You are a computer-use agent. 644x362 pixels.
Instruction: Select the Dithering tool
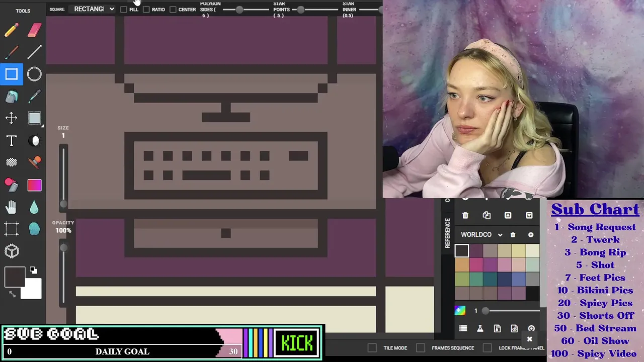pos(11,162)
